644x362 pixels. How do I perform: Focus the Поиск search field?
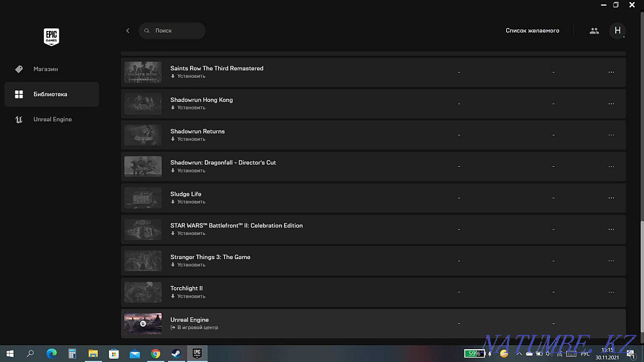[x=172, y=31]
